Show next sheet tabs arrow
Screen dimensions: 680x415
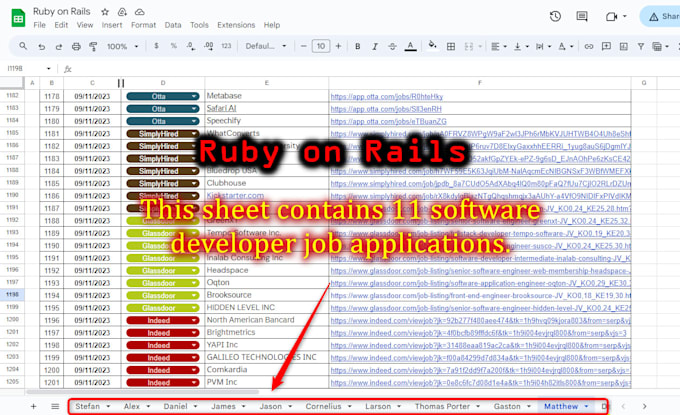tap(644, 406)
